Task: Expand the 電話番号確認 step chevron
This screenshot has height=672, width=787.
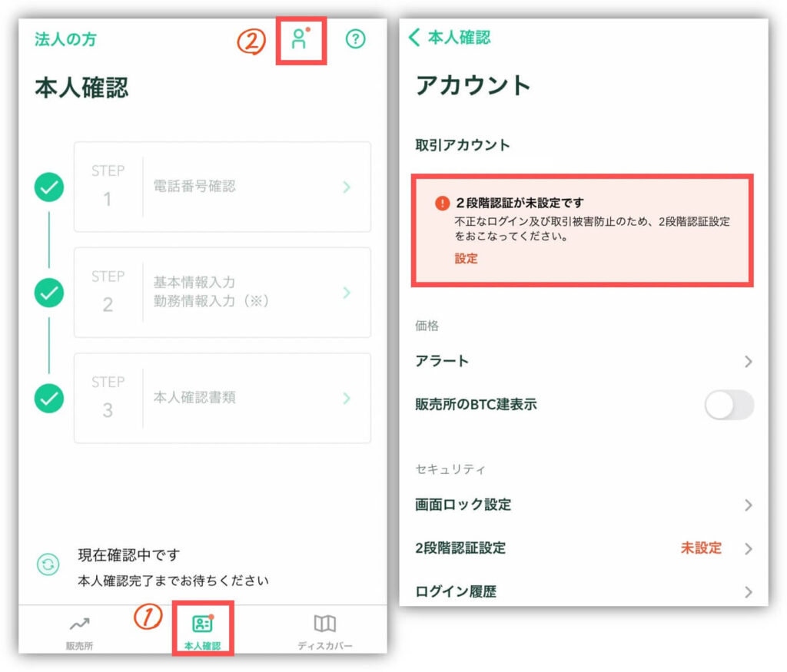Action: tap(347, 187)
